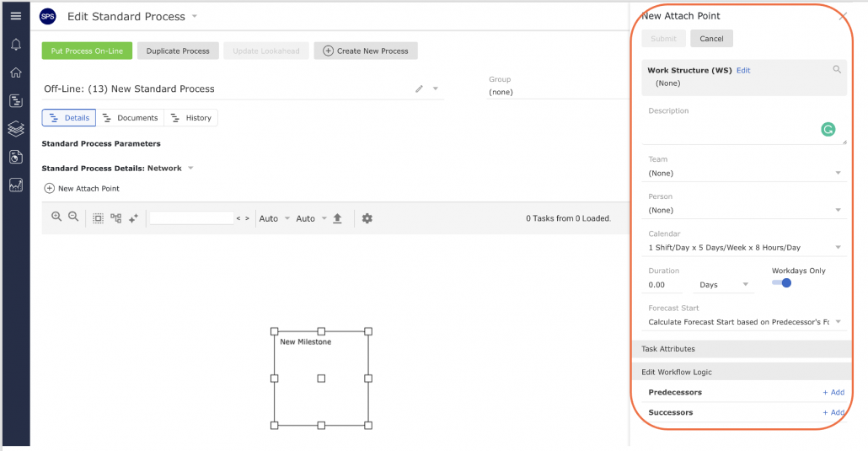
Task: Open network settings gear
Action: tap(367, 218)
